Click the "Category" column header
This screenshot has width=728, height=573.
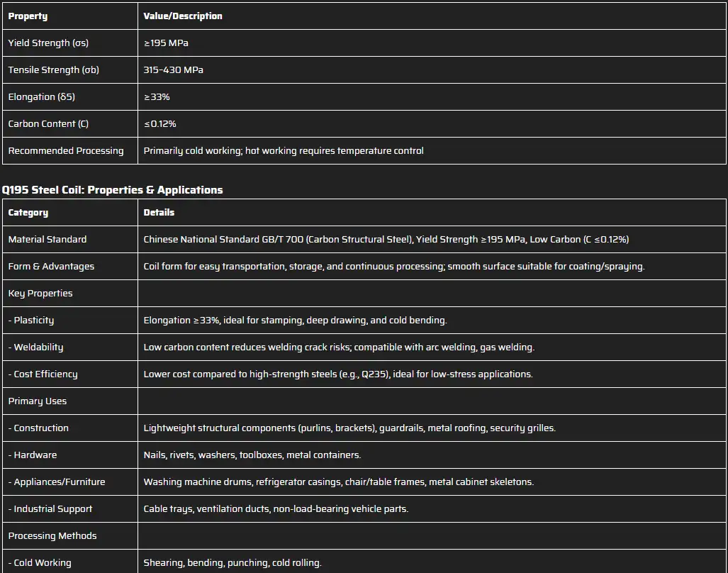[x=28, y=212]
